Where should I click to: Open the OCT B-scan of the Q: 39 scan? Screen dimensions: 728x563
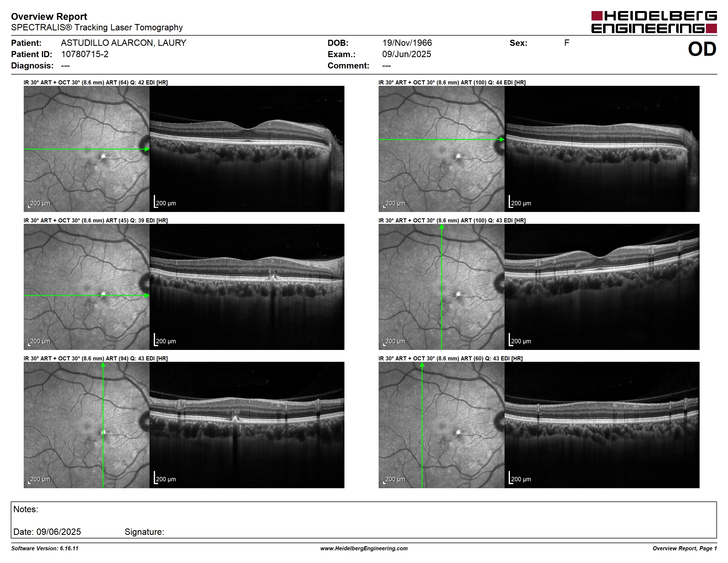click(247, 287)
